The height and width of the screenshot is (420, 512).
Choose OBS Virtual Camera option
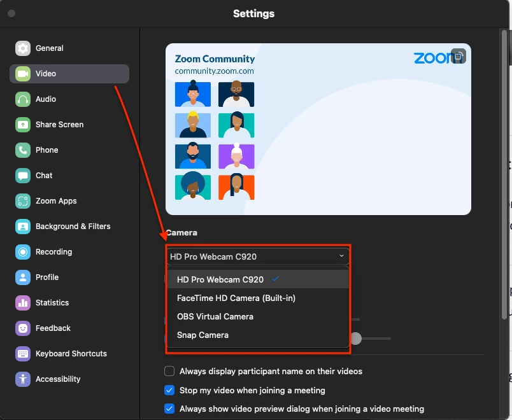pos(258,316)
